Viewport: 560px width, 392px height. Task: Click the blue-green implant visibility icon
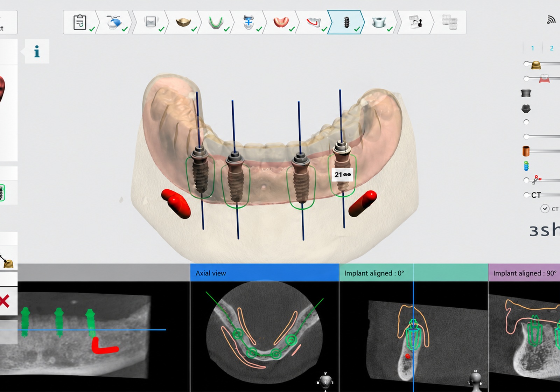[526, 166]
